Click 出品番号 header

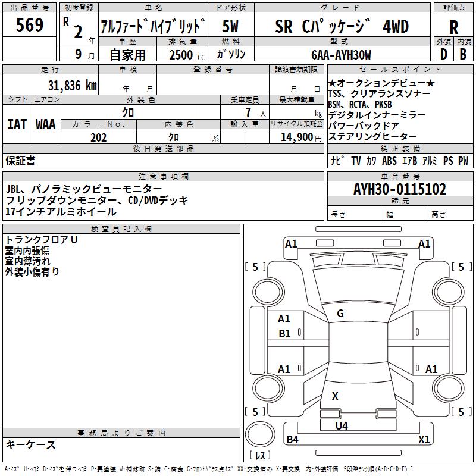(29, 8)
